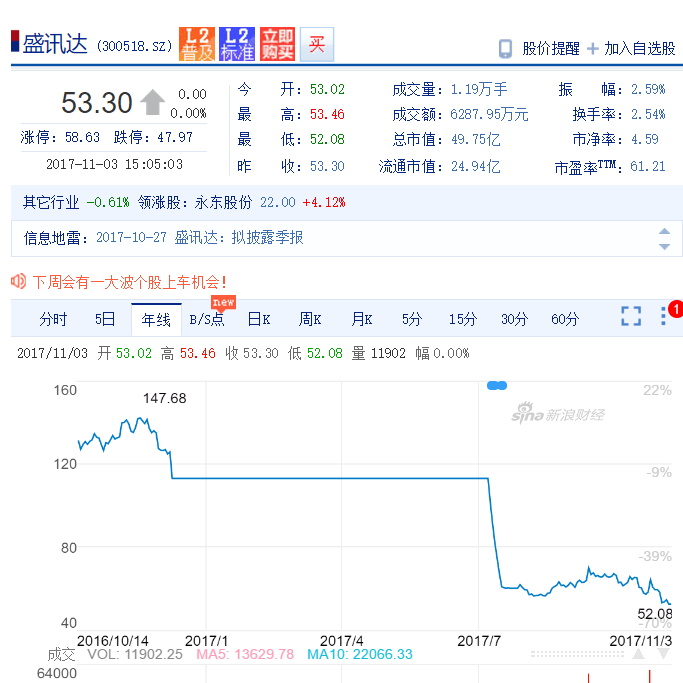Switch to the 日K tab
Image resolution: width=683 pixels, height=683 pixels.
259,319
